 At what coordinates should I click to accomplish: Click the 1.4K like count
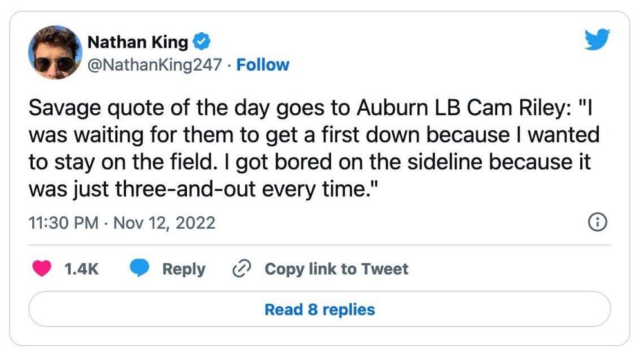82,268
